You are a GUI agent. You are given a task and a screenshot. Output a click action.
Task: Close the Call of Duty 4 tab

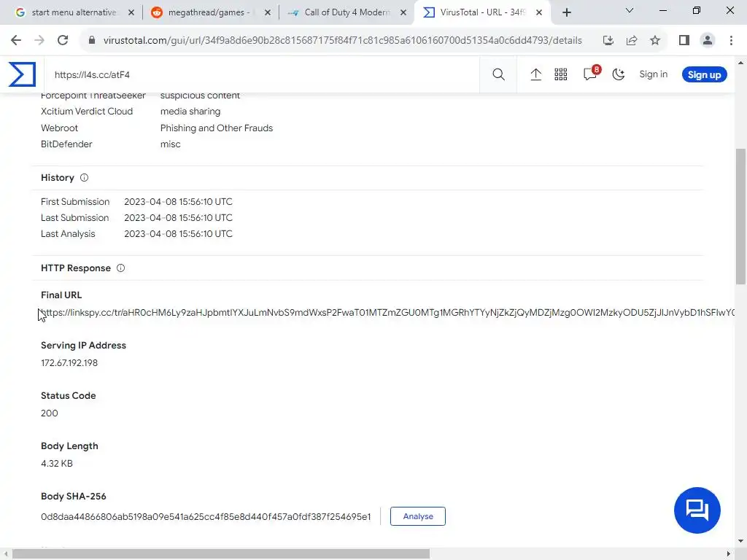tap(403, 12)
